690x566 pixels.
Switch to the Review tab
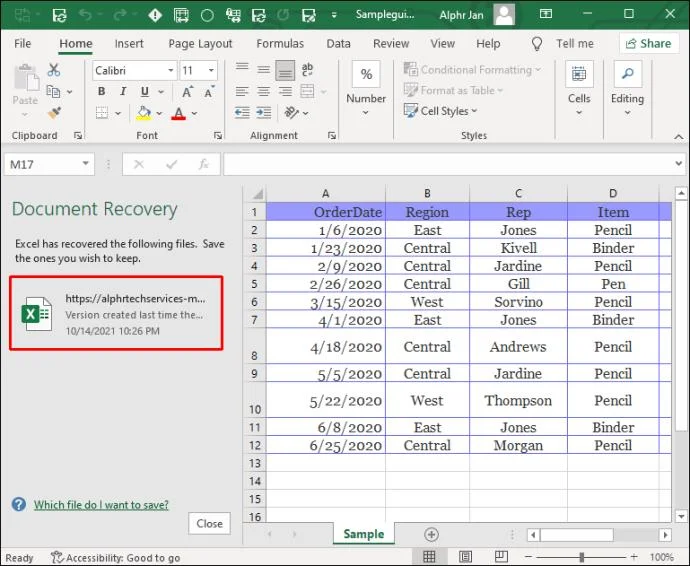point(391,44)
